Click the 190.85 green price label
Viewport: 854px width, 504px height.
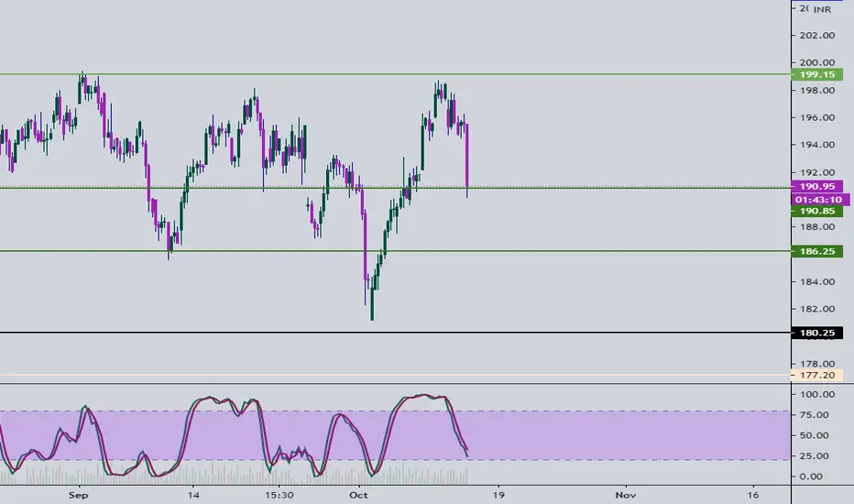click(x=816, y=211)
